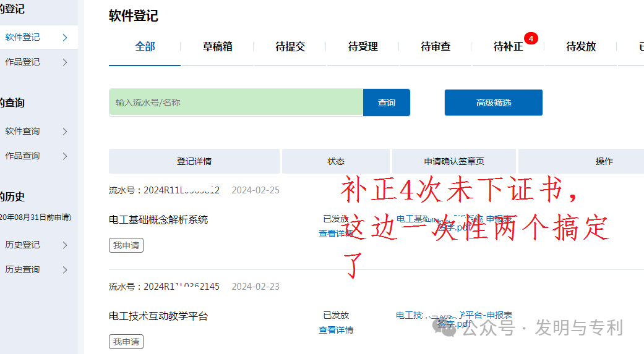Switch to the 待补正 tab

tap(509, 47)
